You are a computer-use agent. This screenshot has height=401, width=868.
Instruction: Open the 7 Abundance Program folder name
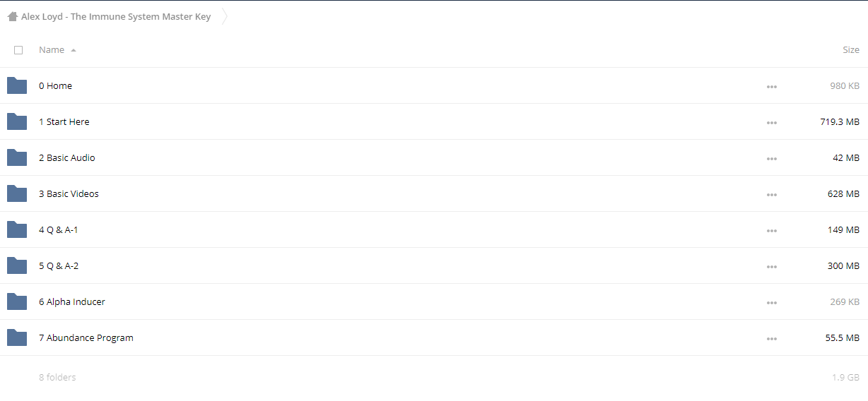point(86,337)
